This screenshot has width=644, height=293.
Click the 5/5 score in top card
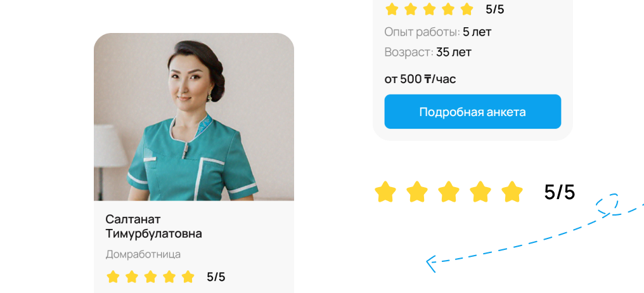click(494, 10)
